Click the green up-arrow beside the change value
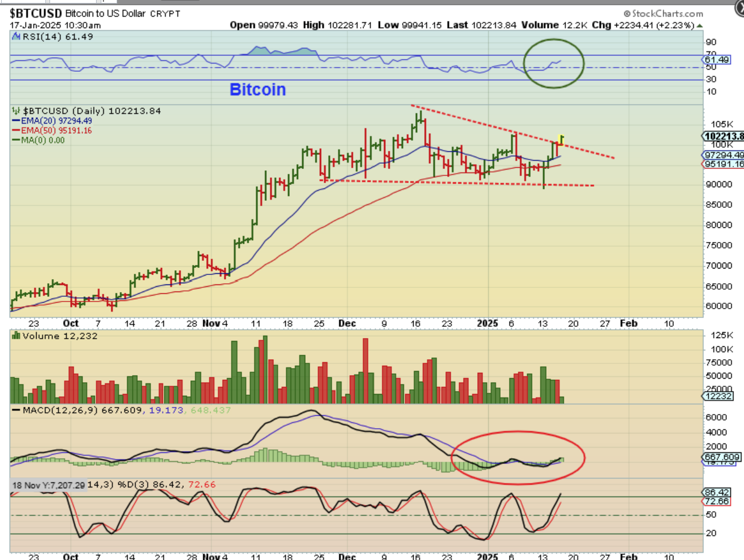Viewport: 744px width, 560px height. coord(699,25)
